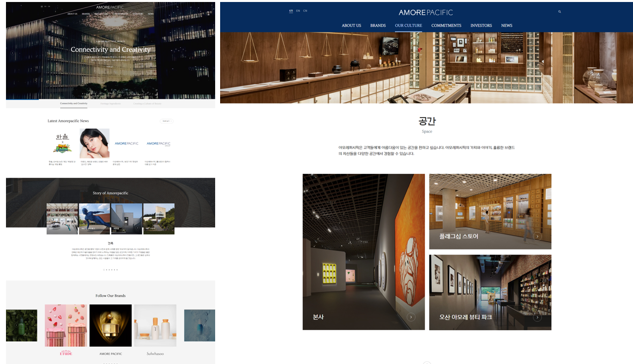Screen dimensions: 633x364
Task: Open the arrow icon on the 본사 card
Action: (x=411, y=317)
